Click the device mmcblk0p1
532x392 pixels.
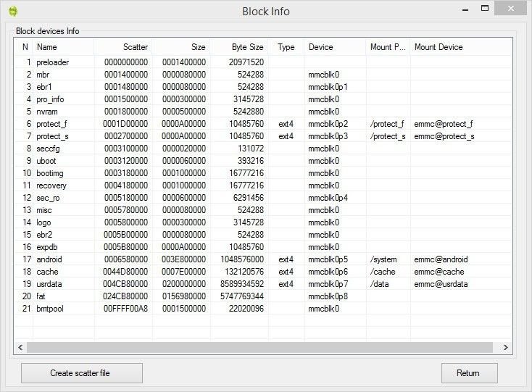[x=328, y=87]
